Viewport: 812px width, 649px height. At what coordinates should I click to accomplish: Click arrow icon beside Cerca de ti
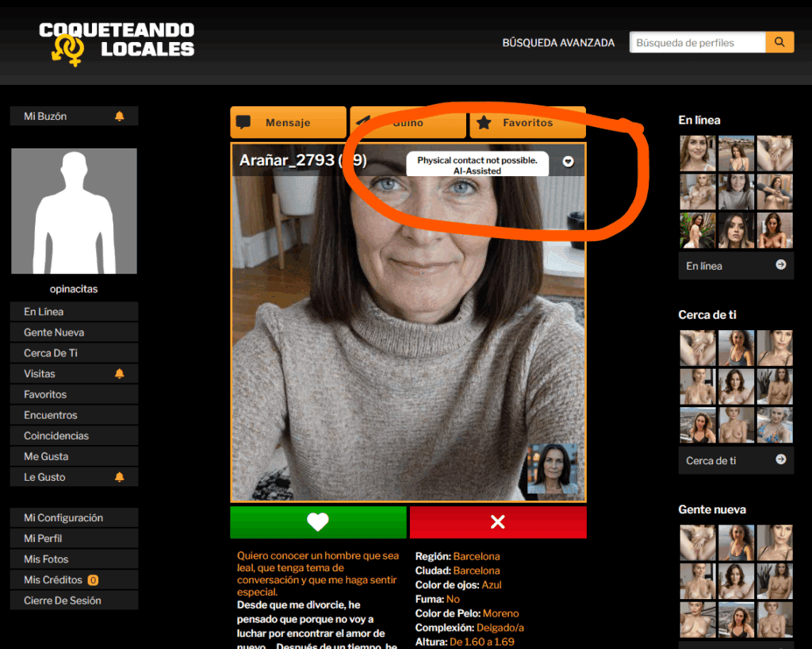click(x=780, y=459)
